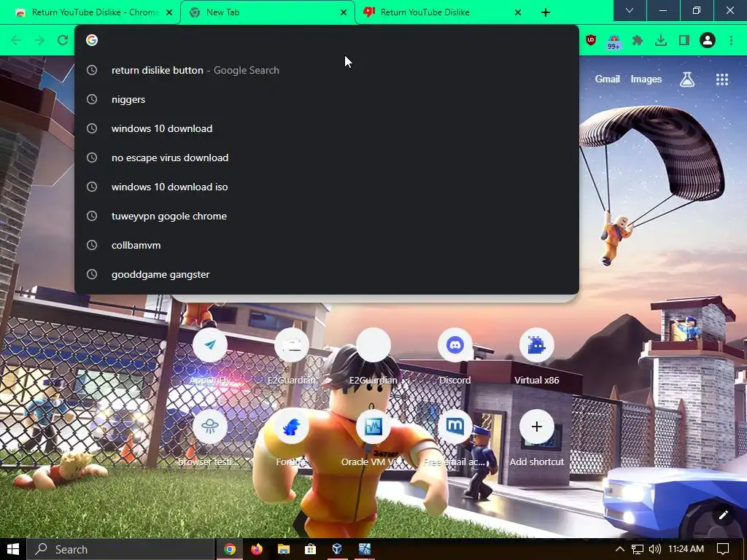Image resolution: width=747 pixels, height=560 pixels.
Task: Open the Search Labs flask icon
Action: 687,79
